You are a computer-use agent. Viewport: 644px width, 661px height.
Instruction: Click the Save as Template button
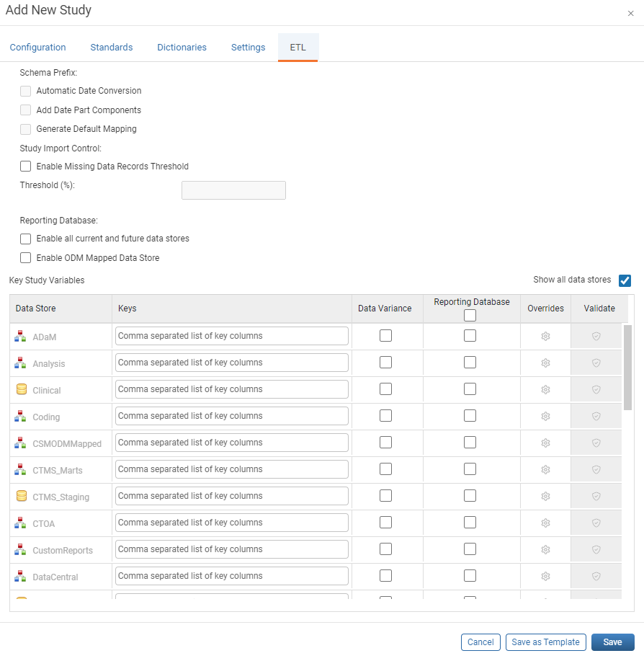545,642
